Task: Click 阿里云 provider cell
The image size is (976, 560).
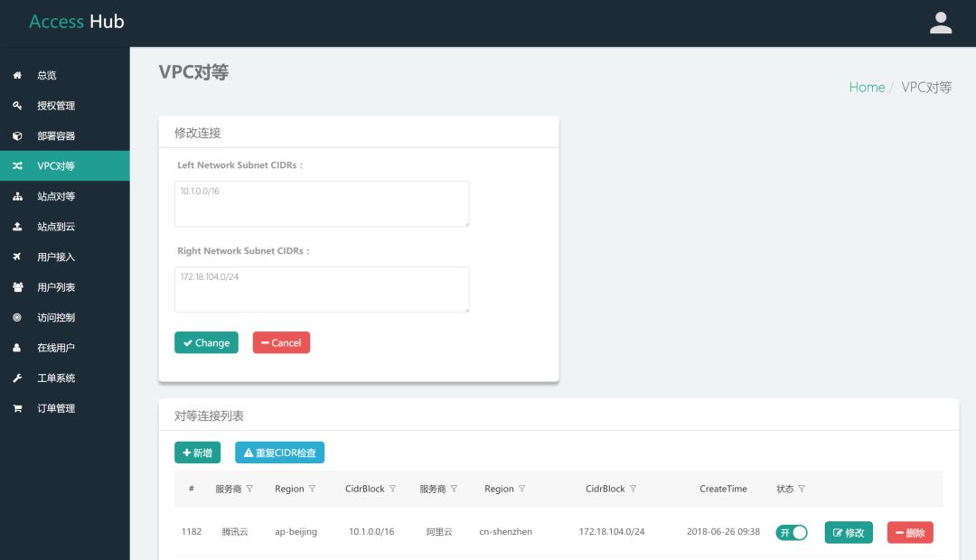Action: click(439, 532)
